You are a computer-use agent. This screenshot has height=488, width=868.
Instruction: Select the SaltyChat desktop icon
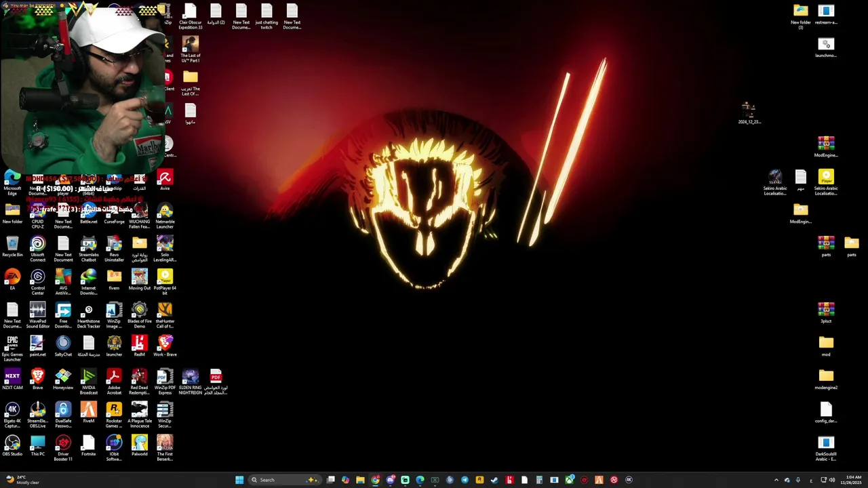pos(63,346)
